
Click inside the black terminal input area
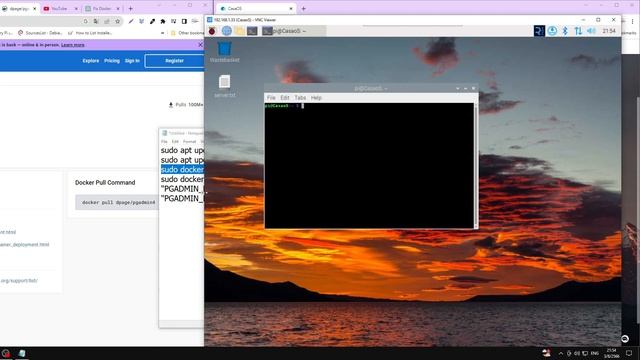click(369, 165)
